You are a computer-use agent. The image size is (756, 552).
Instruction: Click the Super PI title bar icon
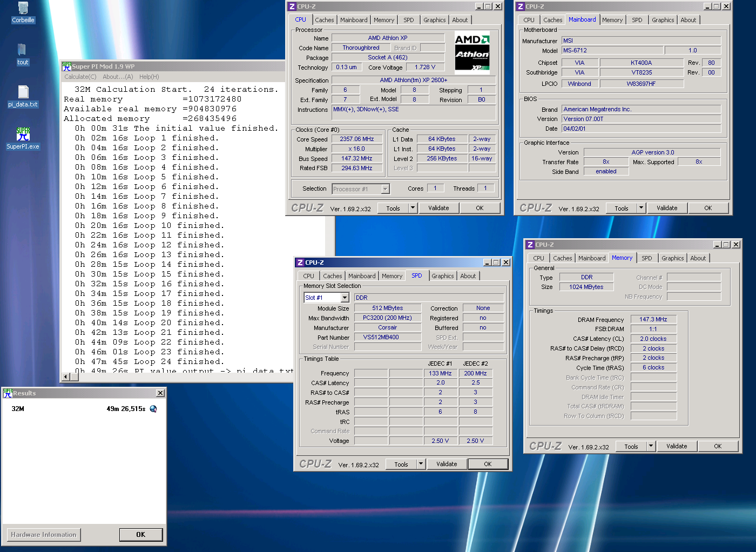(x=66, y=66)
